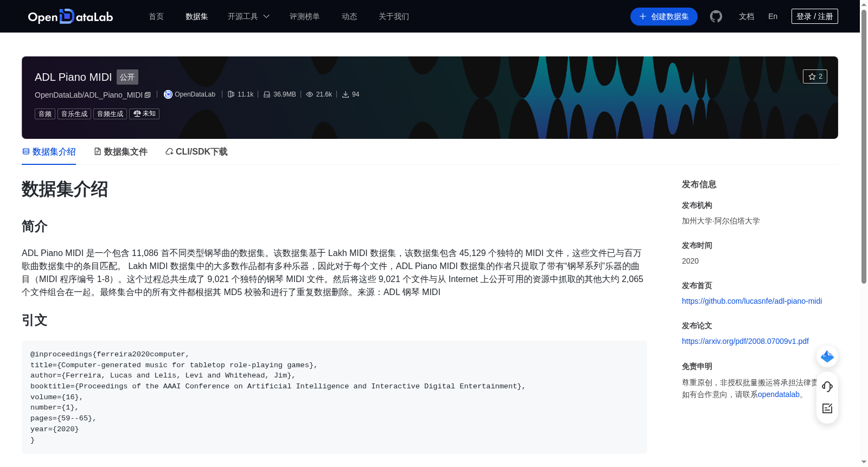Viewport: 868px width, 467px height.
Task: Click the scrollbar down arrow
Action: [864, 462]
